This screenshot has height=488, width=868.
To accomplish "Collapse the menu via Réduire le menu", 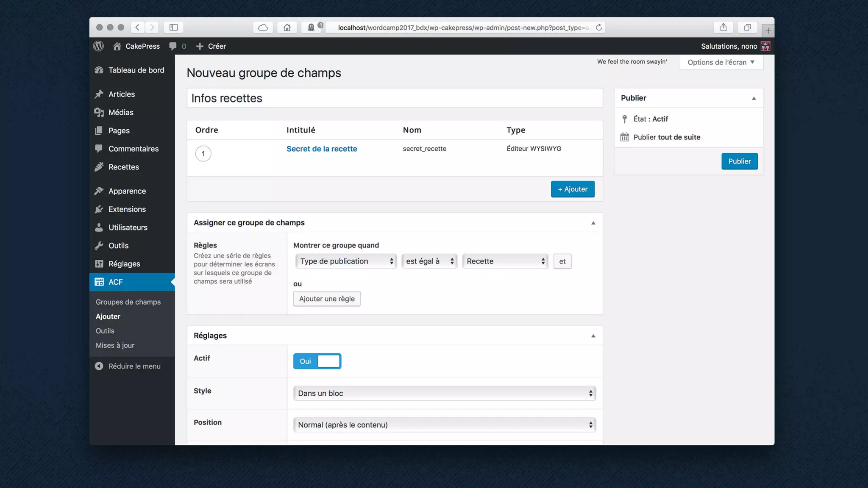I will (134, 366).
